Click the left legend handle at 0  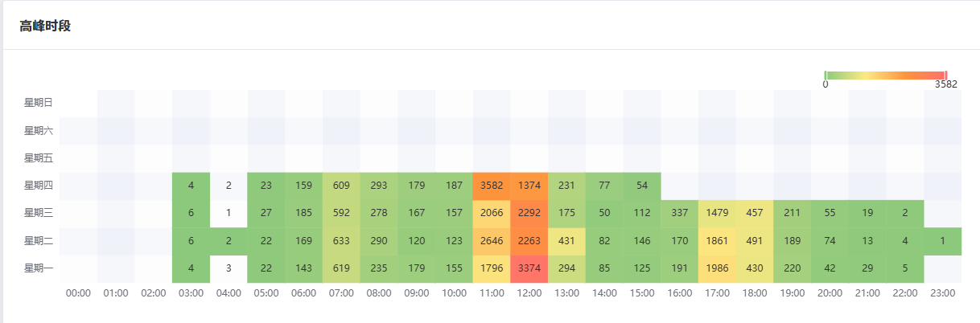pyautogui.click(x=826, y=75)
